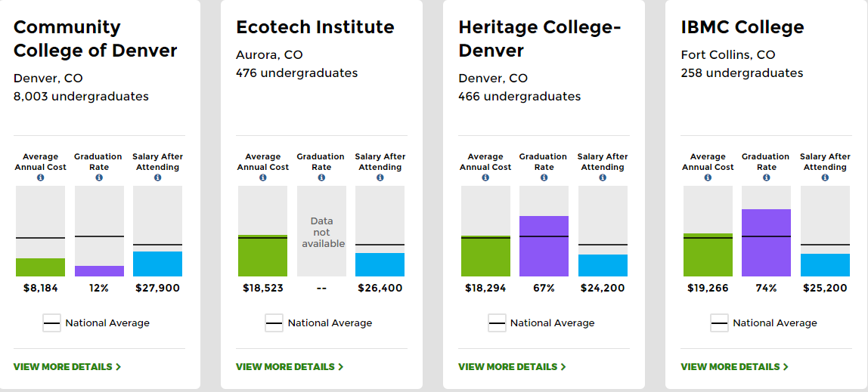Click info icon under IBMC College Graduation Rate

(766, 177)
